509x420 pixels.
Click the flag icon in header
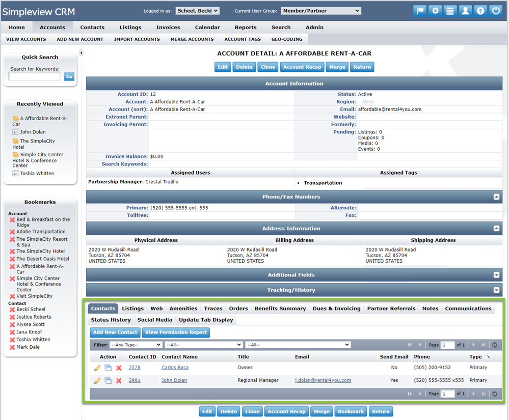[x=420, y=11]
